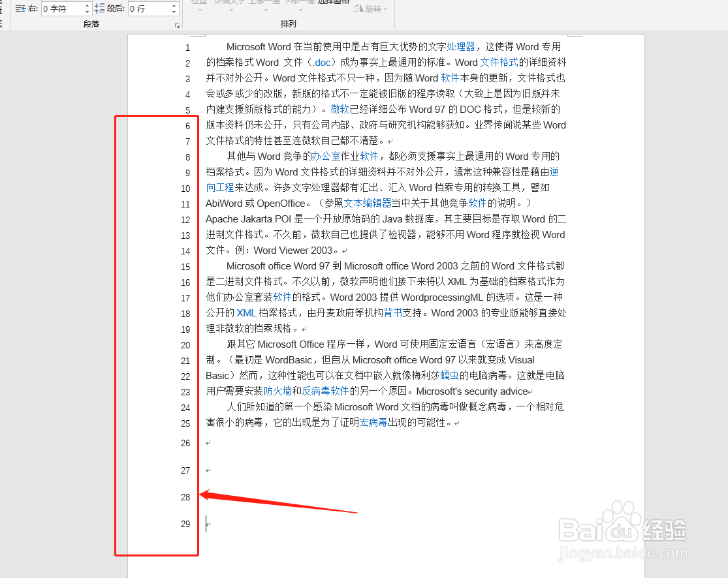Open the 蠕虫 hyperlink on line 22
Viewport: 728px width, 578px height.
click(x=449, y=376)
